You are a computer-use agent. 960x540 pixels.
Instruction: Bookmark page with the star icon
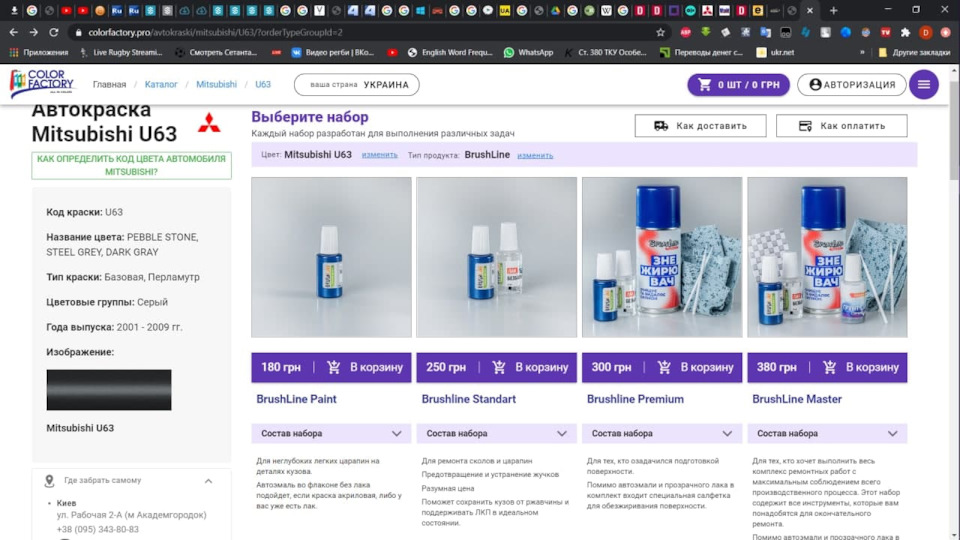pyautogui.click(x=660, y=32)
